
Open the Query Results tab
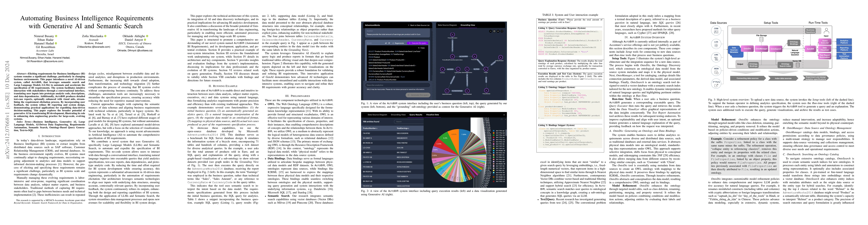tap(416, 115)
